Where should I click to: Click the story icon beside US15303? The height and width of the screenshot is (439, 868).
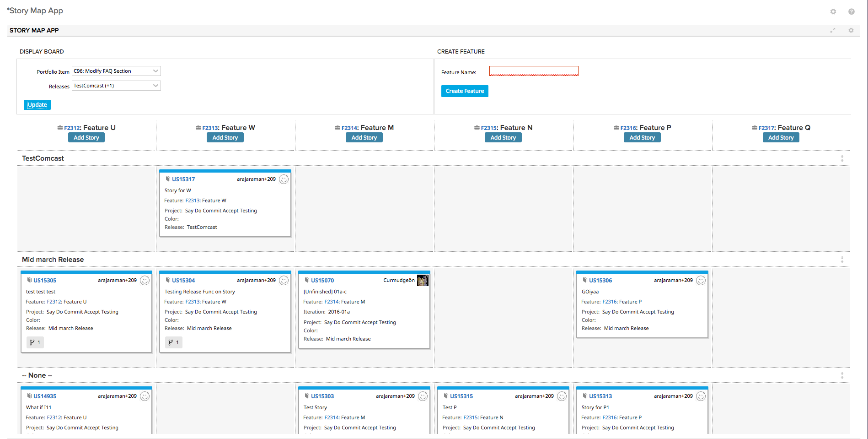[307, 396]
